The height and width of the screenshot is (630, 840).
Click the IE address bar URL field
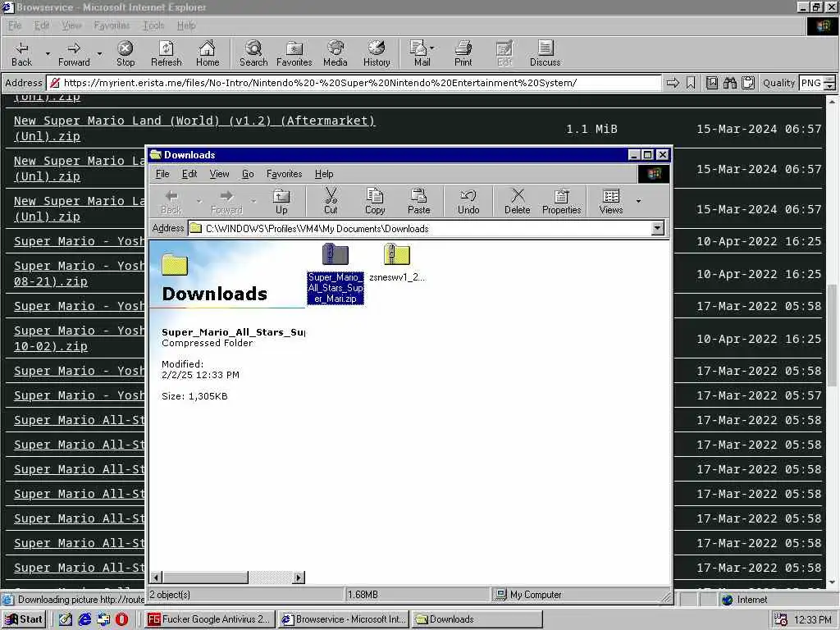pyautogui.click(x=354, y=83)
